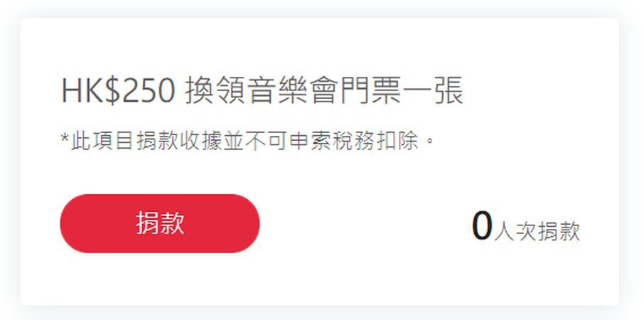Select the donor count statistic at right
The width and height of the screenshot is (644, 320).
[526, 227]
